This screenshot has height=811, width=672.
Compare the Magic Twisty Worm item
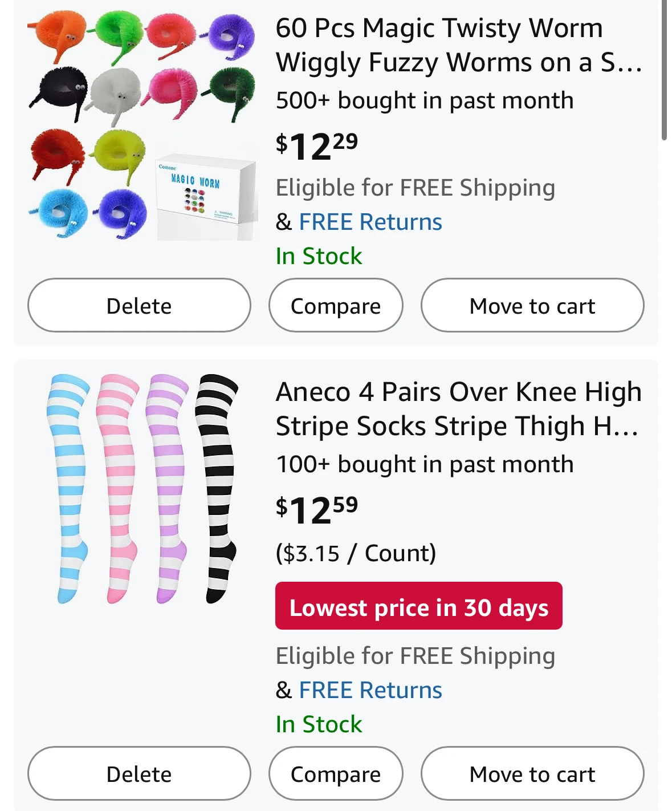click(335, 306)
